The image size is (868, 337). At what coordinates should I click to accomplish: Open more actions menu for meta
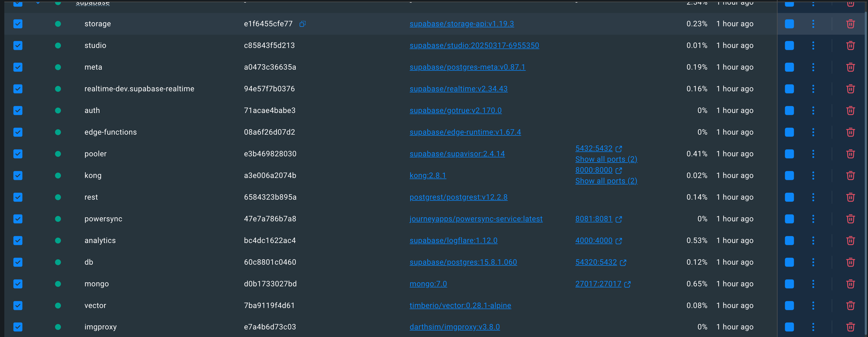(x=813, y=67)
